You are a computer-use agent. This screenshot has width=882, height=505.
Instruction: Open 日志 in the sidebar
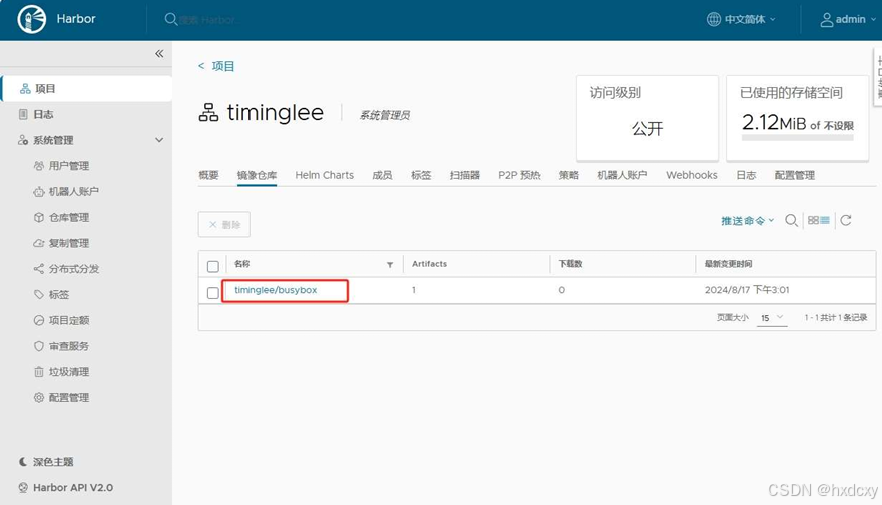click(43, 114)
